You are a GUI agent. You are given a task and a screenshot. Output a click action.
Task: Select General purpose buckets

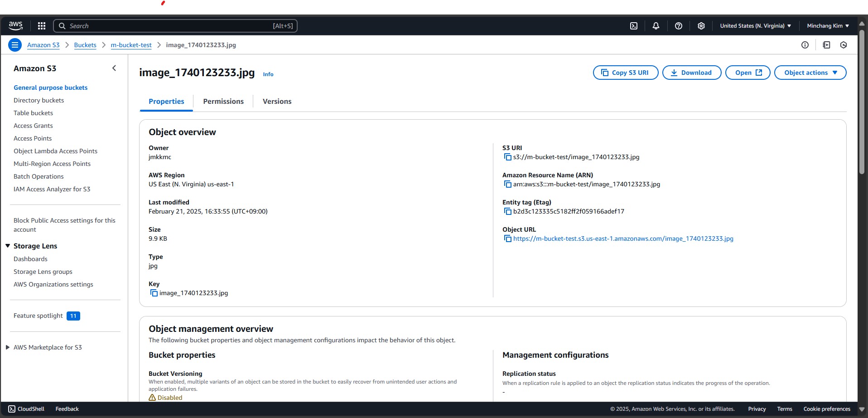pyautogui.click(x=51, y=87)
